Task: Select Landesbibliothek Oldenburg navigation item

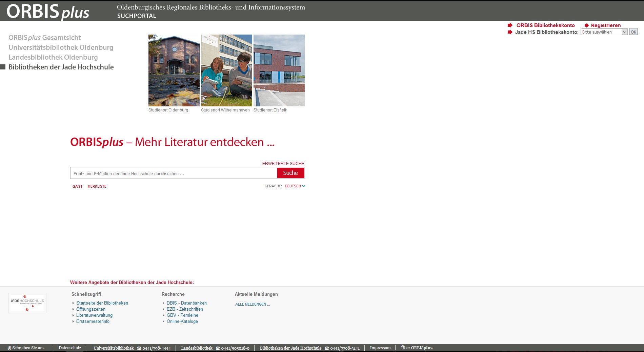Action: click(x=53, y=57)
